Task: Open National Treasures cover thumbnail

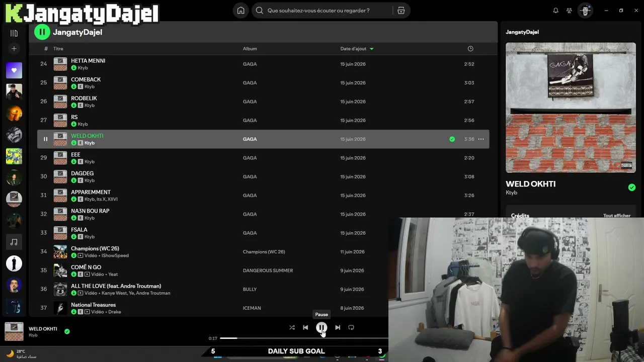Action: pyautogui.click(x=60, y=308)
